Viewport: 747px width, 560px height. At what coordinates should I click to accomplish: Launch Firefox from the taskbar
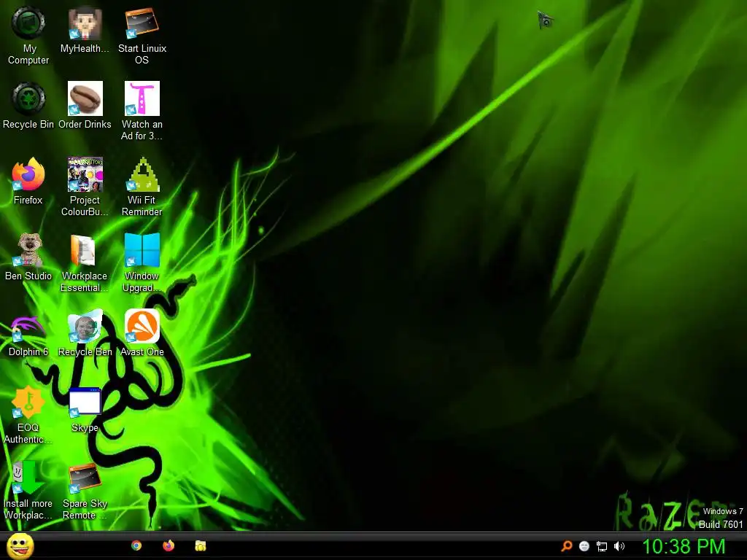tap(169, 545)
